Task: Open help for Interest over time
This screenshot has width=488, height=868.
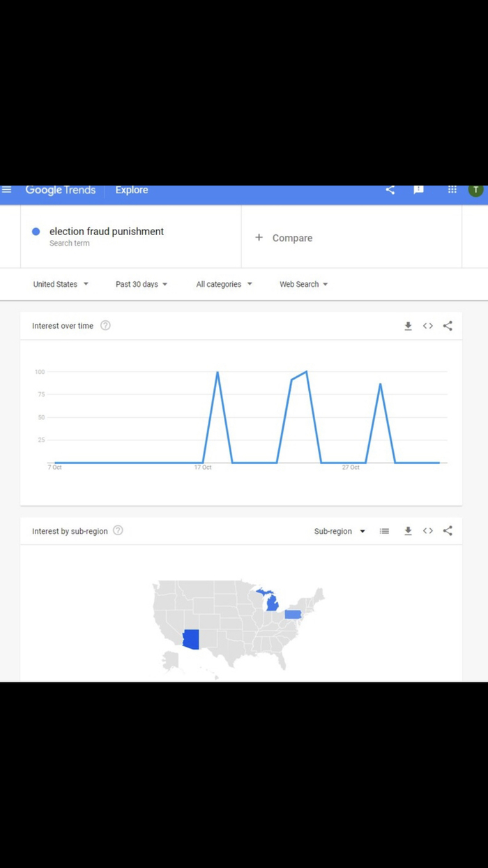Action: [105, 326]
